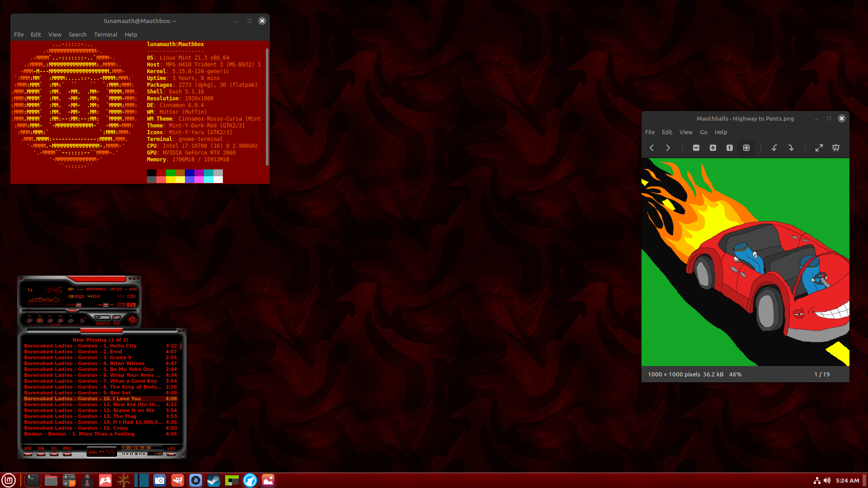The image size is (868, 488).
Task: Launch calculator from taskbar
Action: (69, 480)
